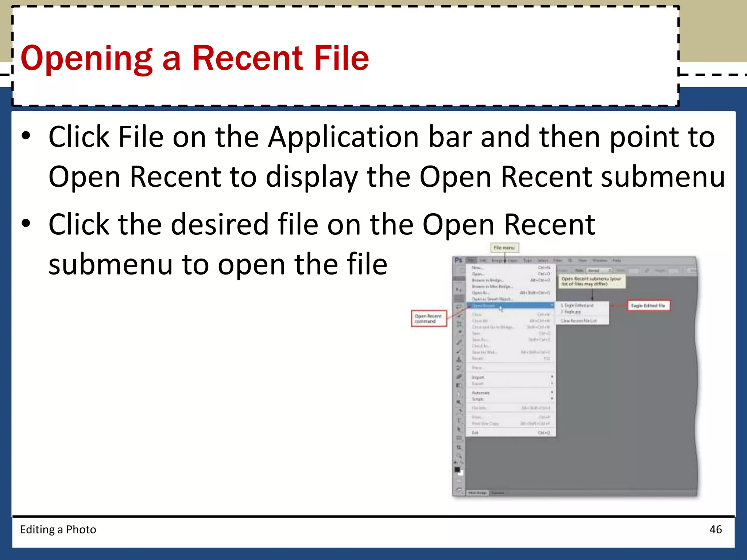Expand the Automate submenu
Image resolution: width=747 pixels, height=560 pixels.
point(511,393)
